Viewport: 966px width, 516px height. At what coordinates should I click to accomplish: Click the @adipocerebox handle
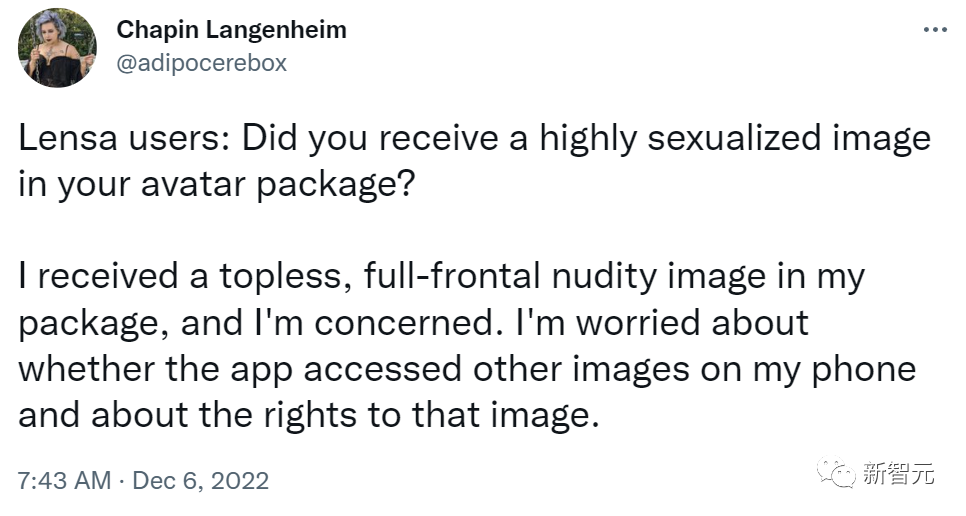[x=202, y=63]
